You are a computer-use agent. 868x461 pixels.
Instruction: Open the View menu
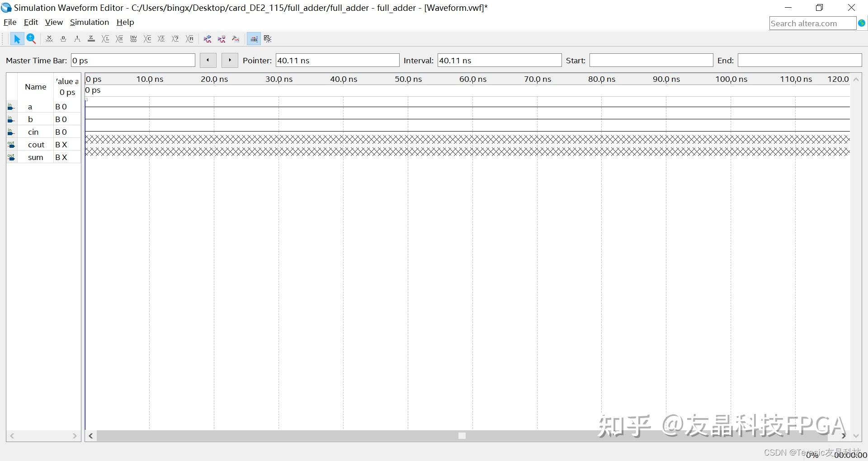(54, 22)
